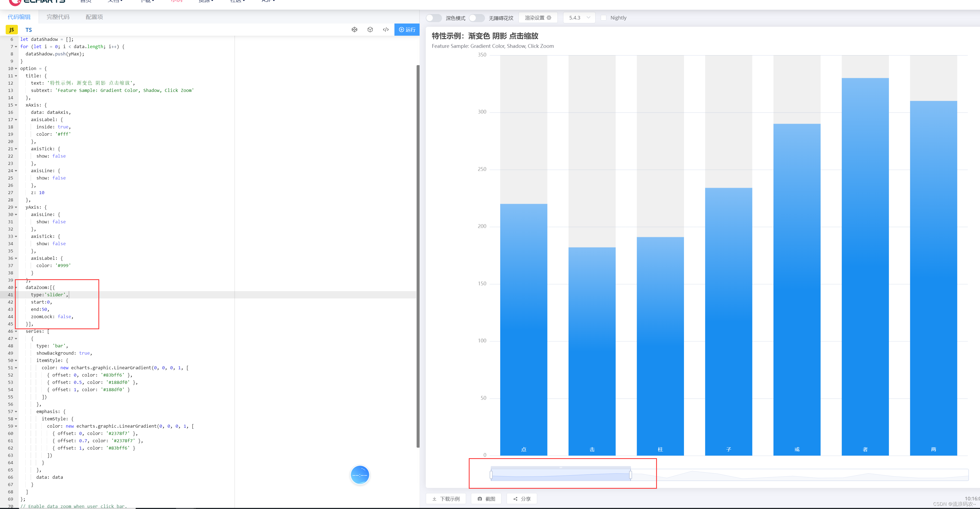Click the 分享 share button
Screen dimensions: 980x509
click(x=521, y=499)
